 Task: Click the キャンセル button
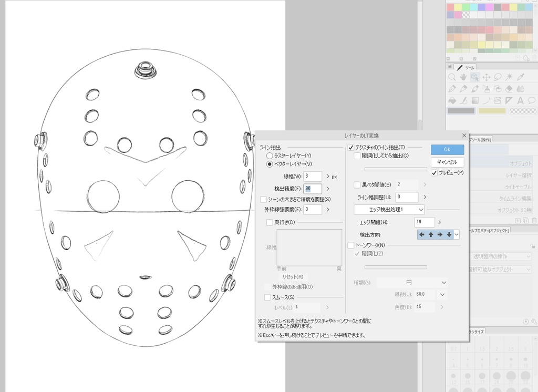pos(447,162)
